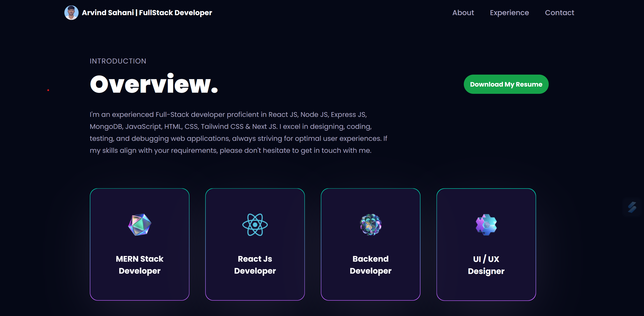Go to the Experience section
This screenshot has height=316, width=644.
coord(509,12)
